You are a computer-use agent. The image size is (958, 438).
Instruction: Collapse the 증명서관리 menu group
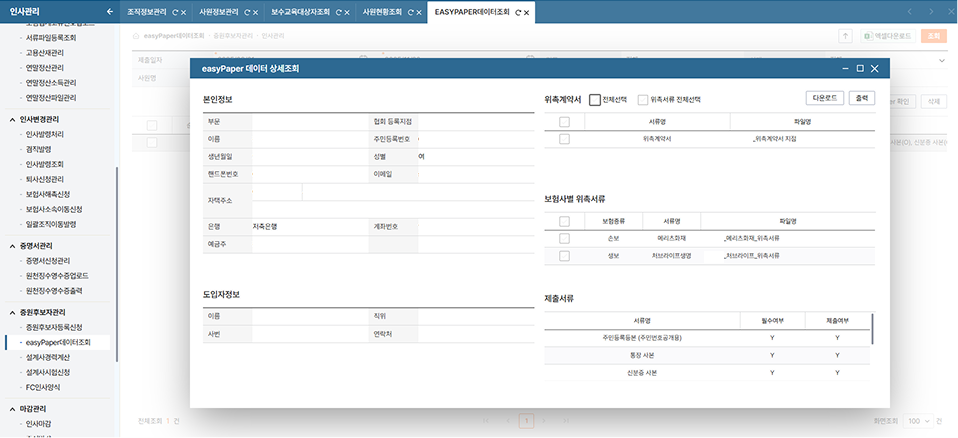click(x=10, y=246)
